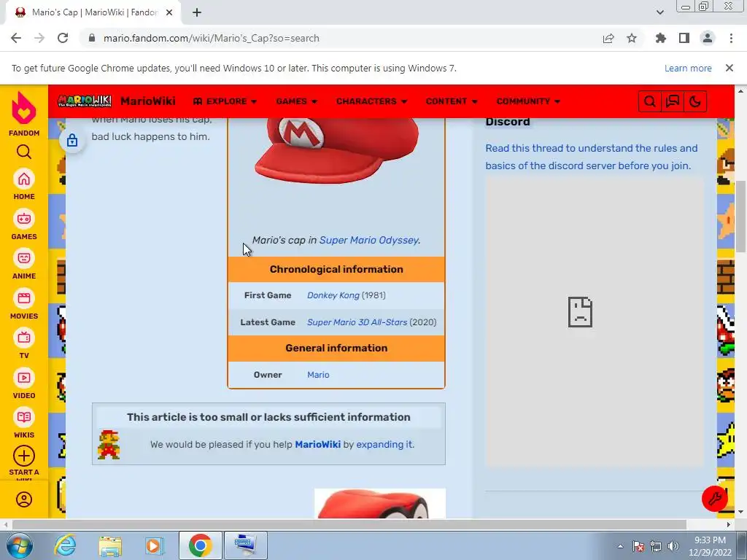Click Learn more in Chrome update bar
The image size is (747, 560).
pos(688,68)
